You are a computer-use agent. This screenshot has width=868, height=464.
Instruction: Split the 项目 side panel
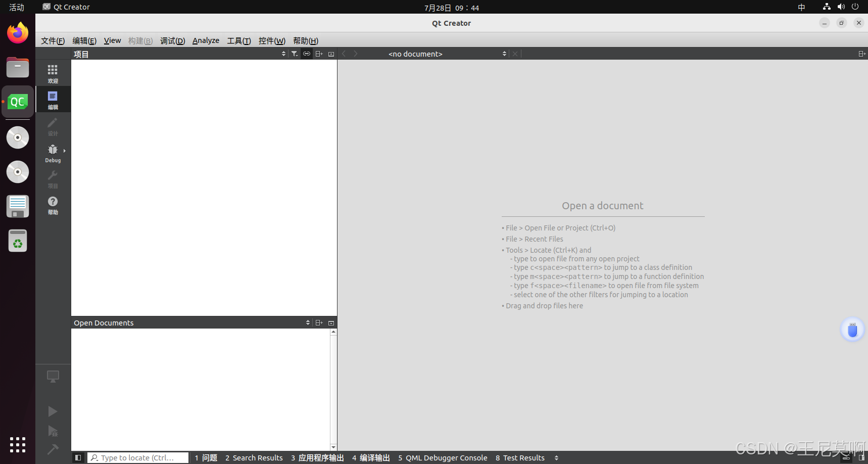click(319, 54)
